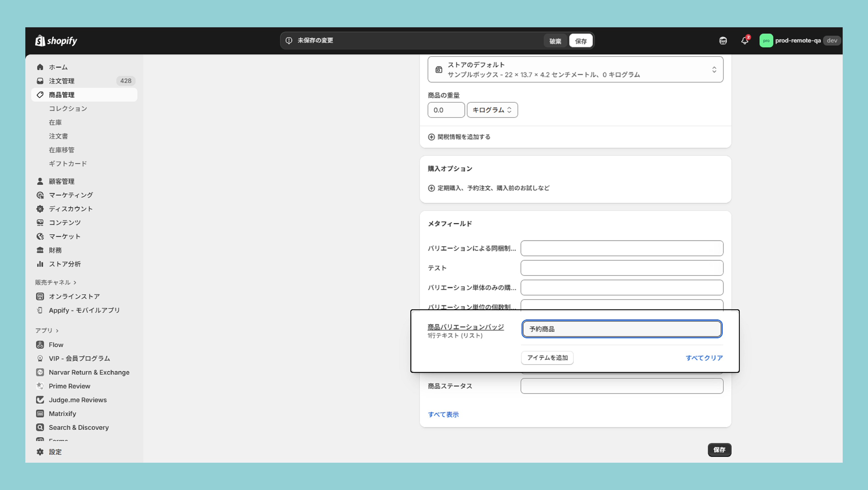
Task: Open Judge.me Reviews app
Action: click(78, 400)
